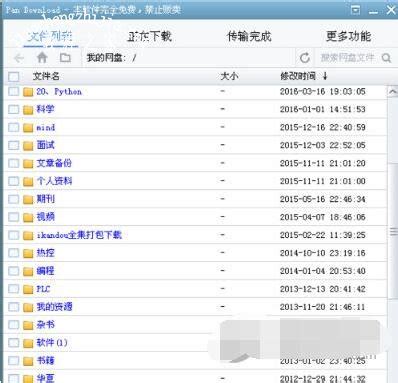Check the box for 科学 folder
Viewport: 398px width, 383px height.
(14, 109)
